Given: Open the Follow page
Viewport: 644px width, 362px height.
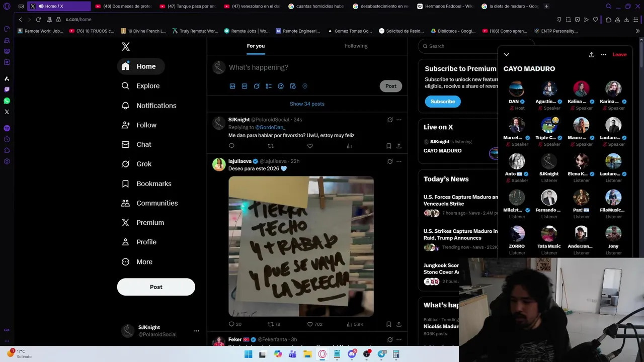Looking at the screenshot, I should [139, 125].
